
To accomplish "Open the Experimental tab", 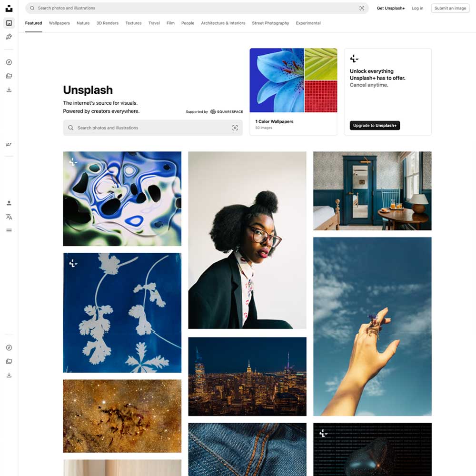I will pyautogui.click(x=308, y=23).
